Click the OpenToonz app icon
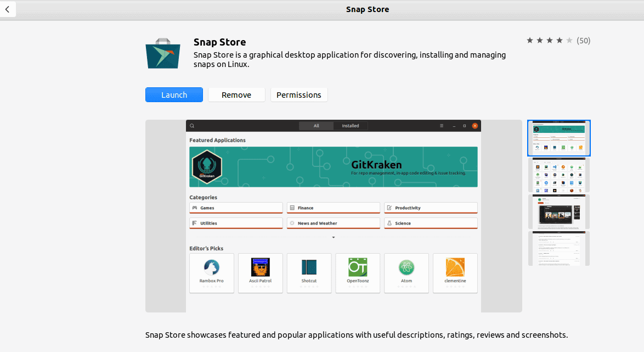Image resolution: width=644 pixels, height=352 pixels. pos(358,267)
